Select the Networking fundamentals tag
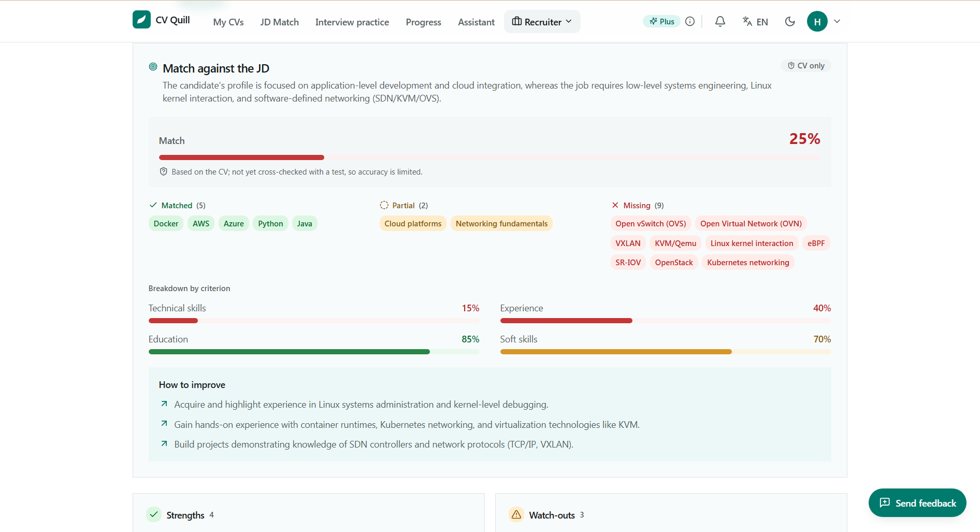The width and height of the screenshot is (980, 532). click(x=501, y=224)
